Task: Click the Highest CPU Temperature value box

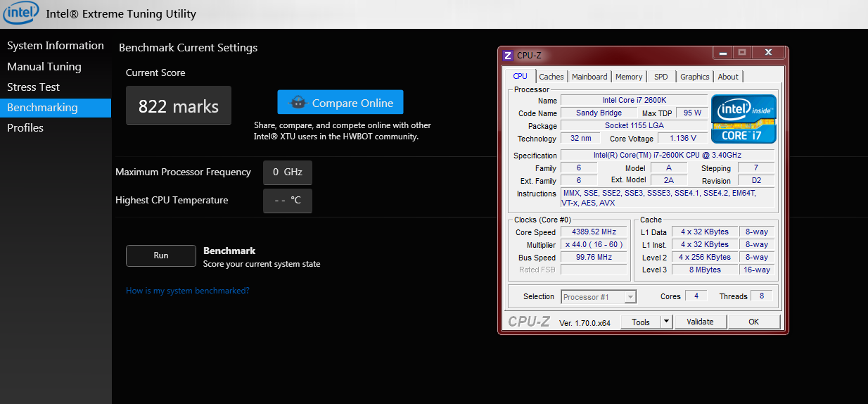Action: pos(288,201)
